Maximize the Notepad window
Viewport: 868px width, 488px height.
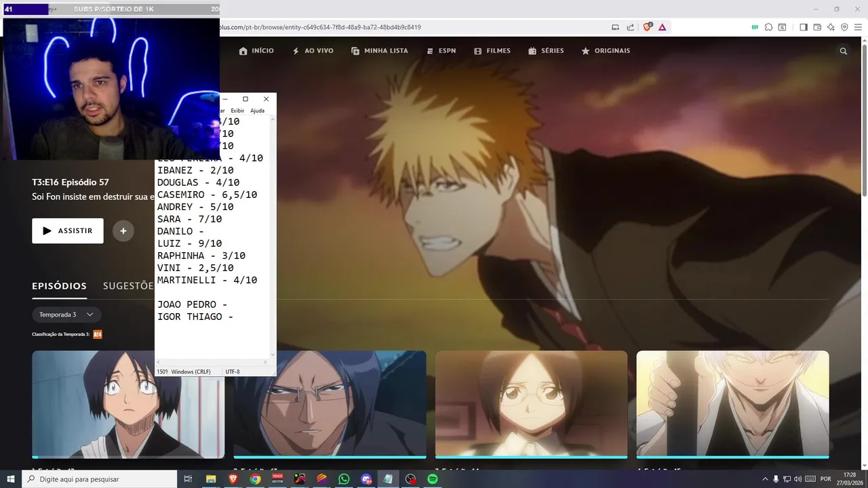pos(245,99)
